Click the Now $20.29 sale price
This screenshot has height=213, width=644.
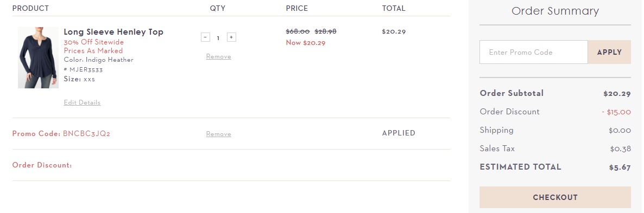306,43
